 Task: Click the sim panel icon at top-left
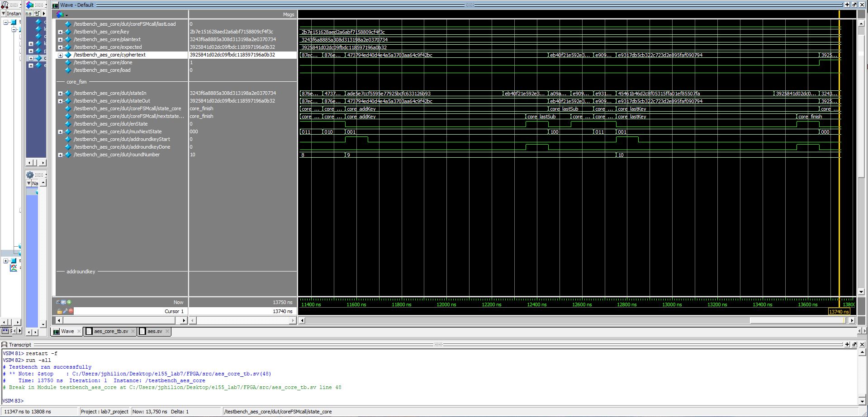point(5,5)
